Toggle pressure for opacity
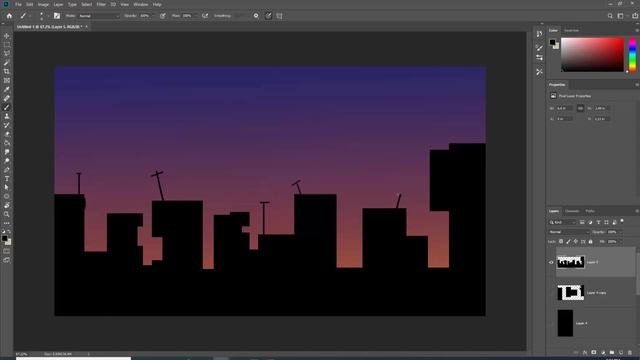This screenshot has height=360, width=640. [163, 16]
